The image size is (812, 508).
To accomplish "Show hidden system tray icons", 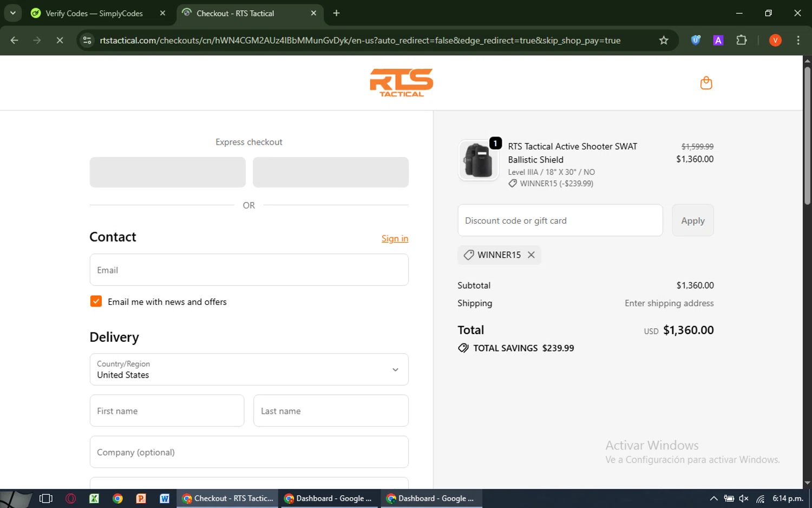I will tap(713, 498).
